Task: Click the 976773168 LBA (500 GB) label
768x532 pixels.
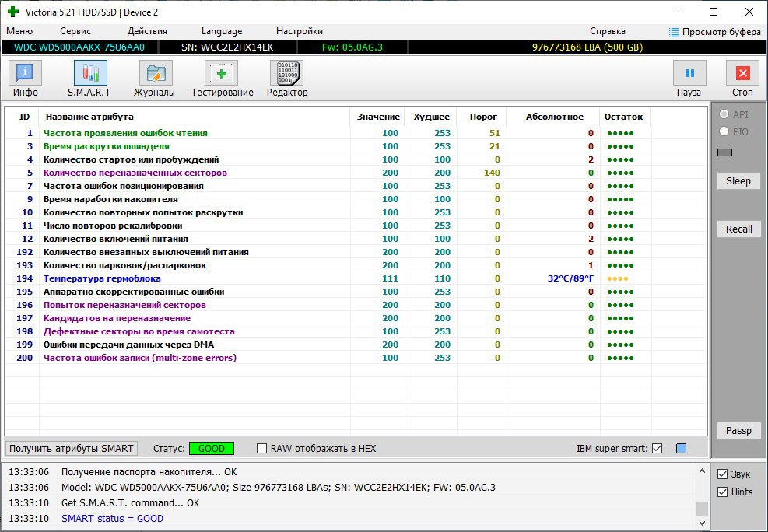Action: click(x=587, y=47)
